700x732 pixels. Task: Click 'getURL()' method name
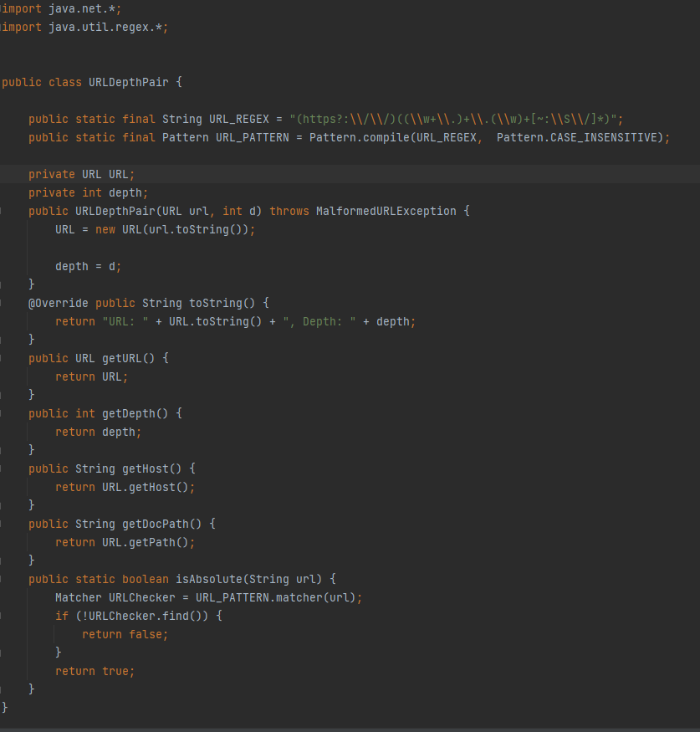[128, 358]
